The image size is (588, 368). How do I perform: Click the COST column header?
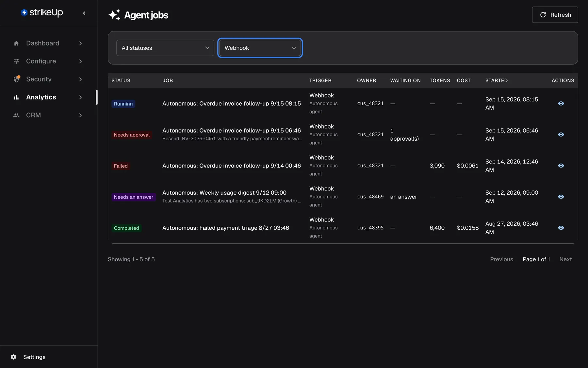pos(464,80)
